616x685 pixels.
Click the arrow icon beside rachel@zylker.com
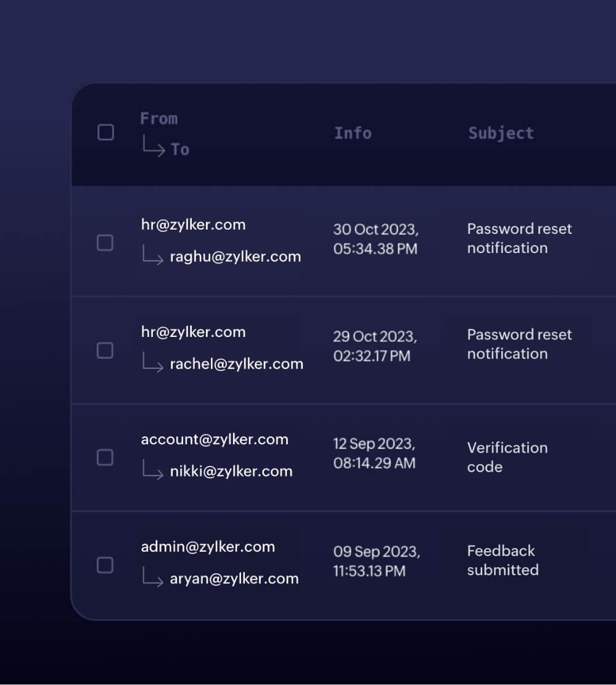[x=152, y=363]
